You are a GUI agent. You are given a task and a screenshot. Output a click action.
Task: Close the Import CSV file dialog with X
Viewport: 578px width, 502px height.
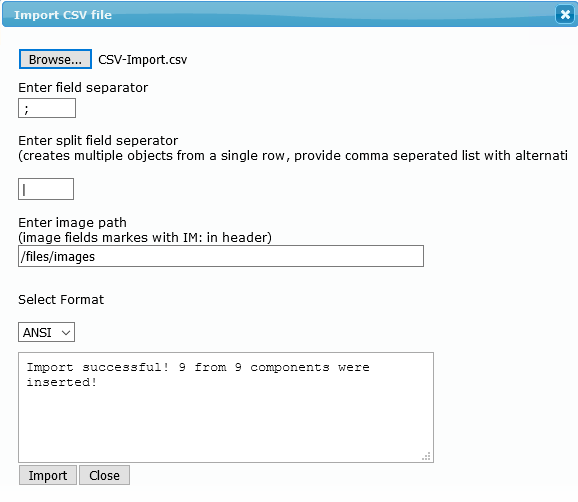click(565, 15)
